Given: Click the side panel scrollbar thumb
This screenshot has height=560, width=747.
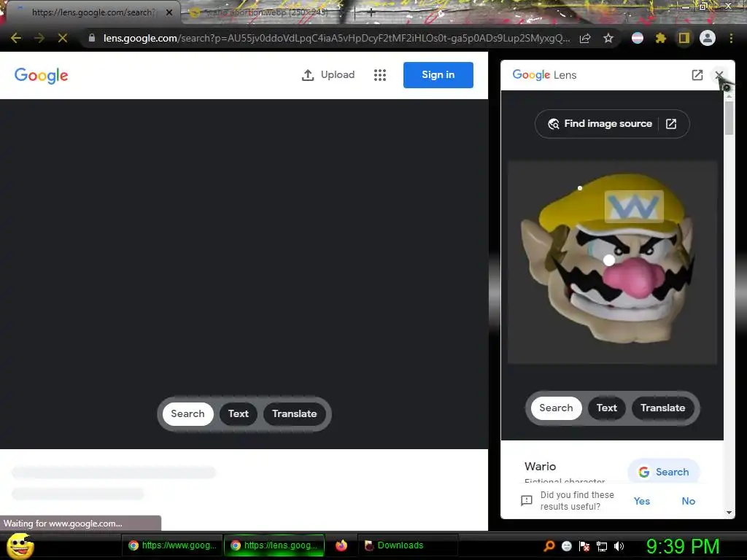Looking at the screenshot, I should (729, 117).
